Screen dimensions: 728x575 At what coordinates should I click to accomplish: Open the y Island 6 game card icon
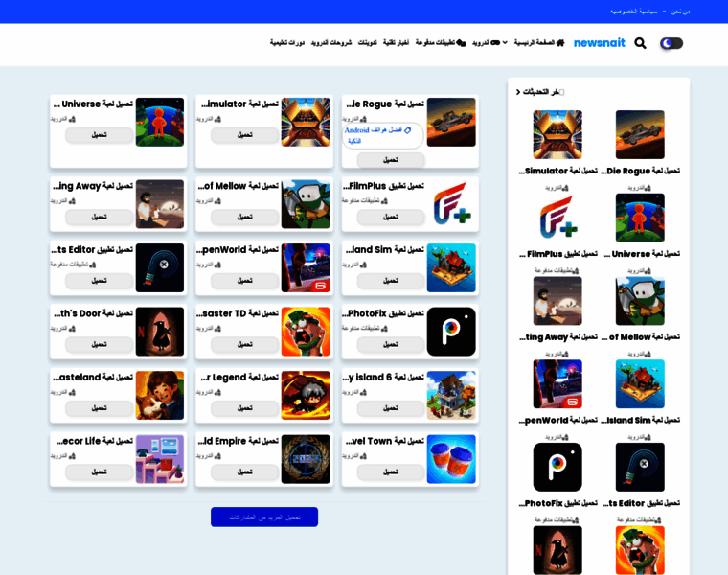coord(451,395)
